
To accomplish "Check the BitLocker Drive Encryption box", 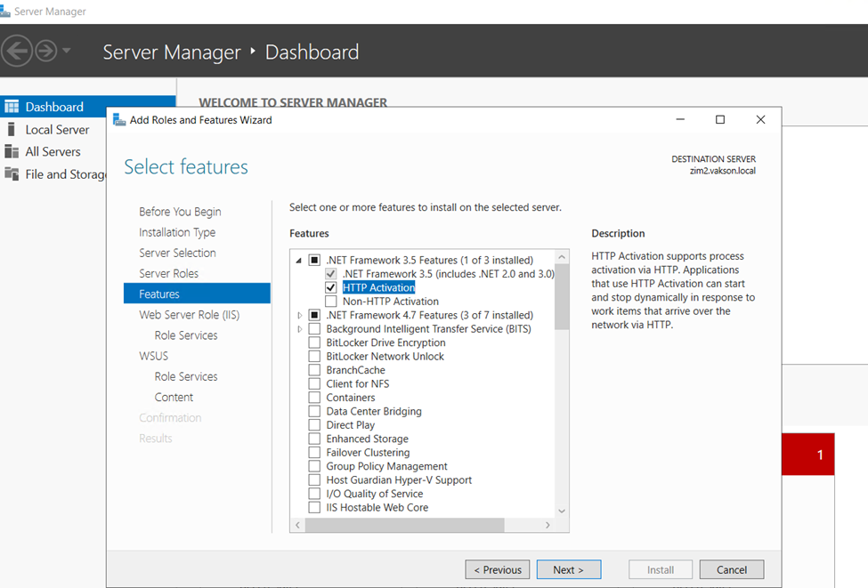I will (314, 342).
